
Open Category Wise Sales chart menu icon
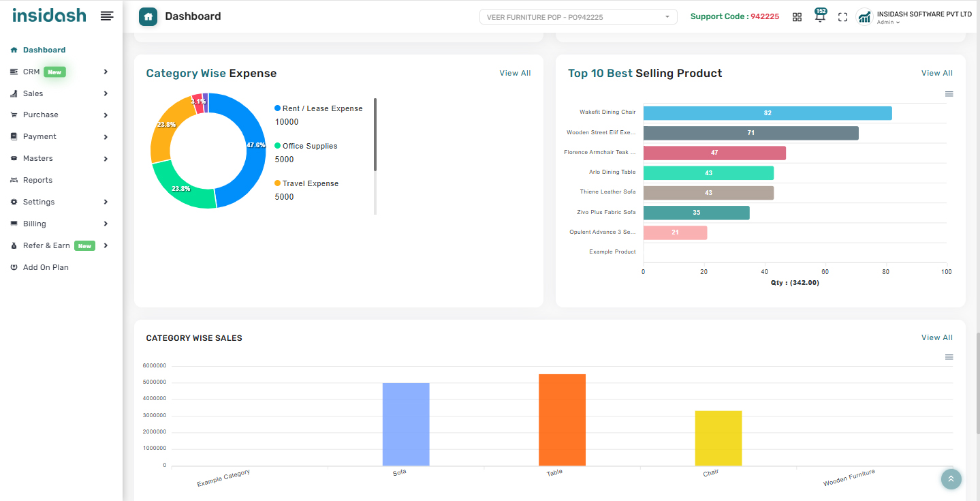949,357
